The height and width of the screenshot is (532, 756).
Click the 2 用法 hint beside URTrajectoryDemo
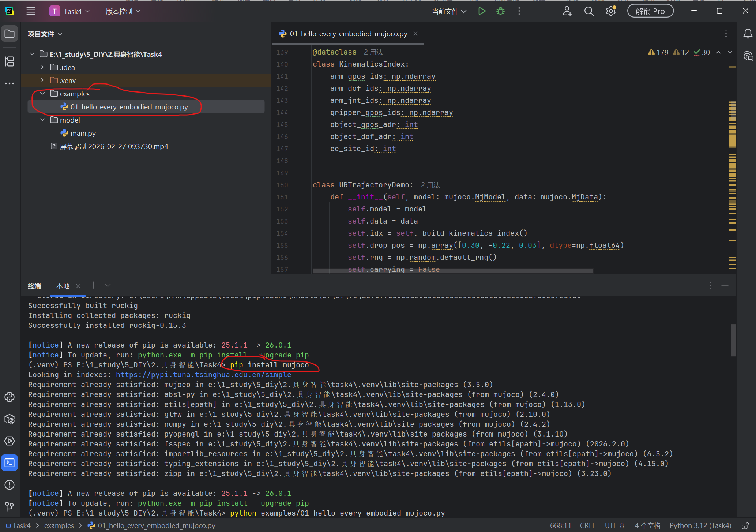click(430, 185)
